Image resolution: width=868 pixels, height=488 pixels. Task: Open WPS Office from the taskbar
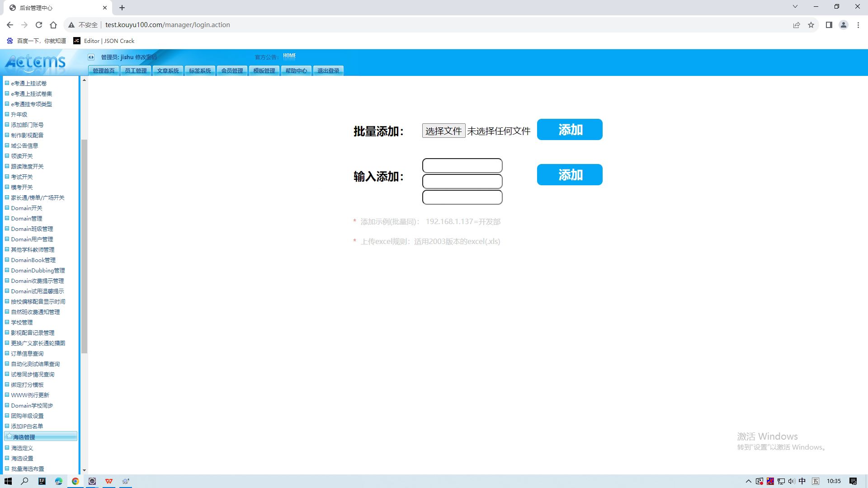pos(109,481)
